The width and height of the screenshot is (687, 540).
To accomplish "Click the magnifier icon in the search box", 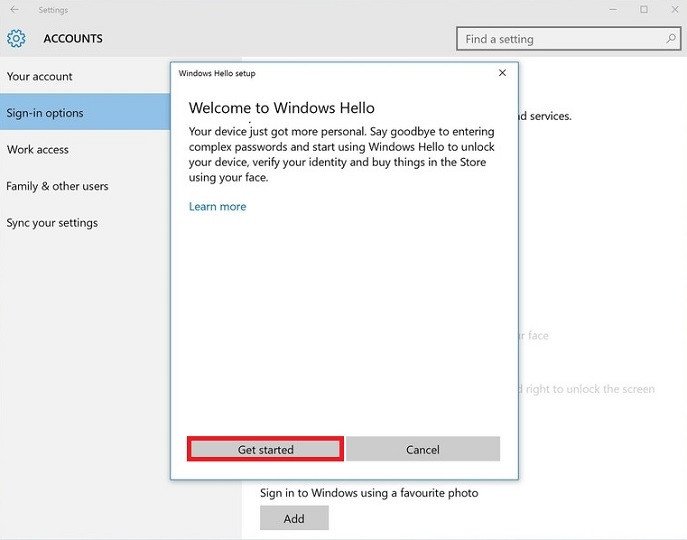I will pyautogui.click(x=671, y=39).
